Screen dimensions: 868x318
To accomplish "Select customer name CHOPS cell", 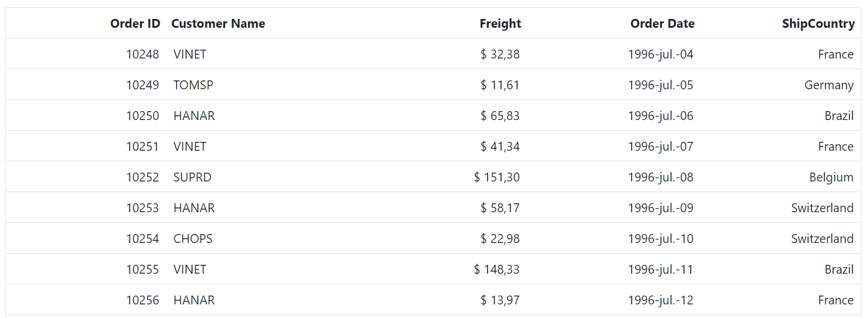I will click(x=193, y=239).
